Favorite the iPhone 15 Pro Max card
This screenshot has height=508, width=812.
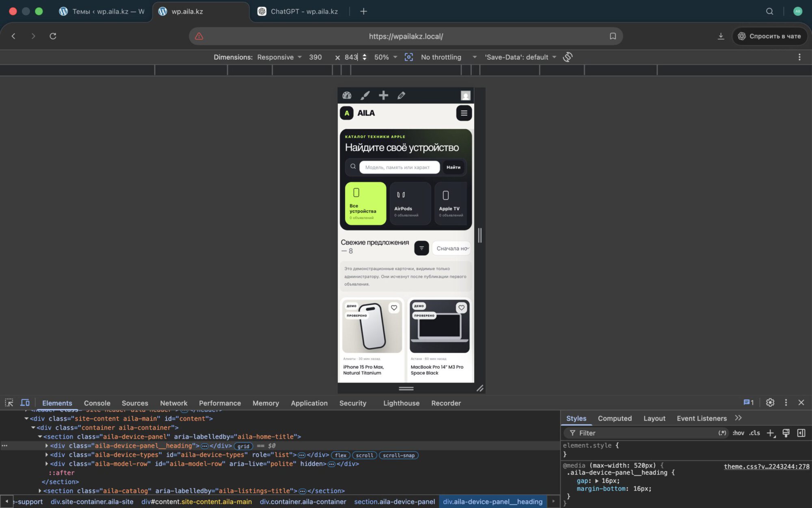tap(394, 308)
